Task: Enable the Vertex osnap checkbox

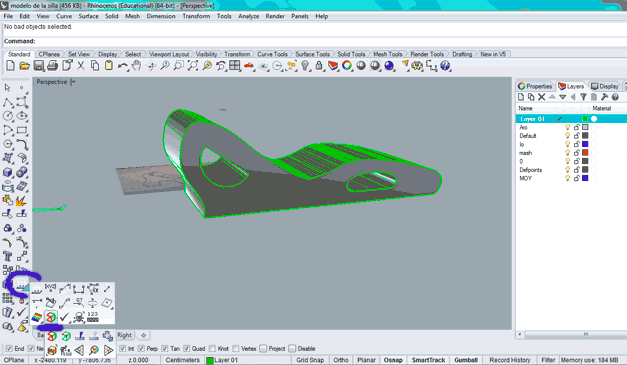Action: [x=236, y=349]
